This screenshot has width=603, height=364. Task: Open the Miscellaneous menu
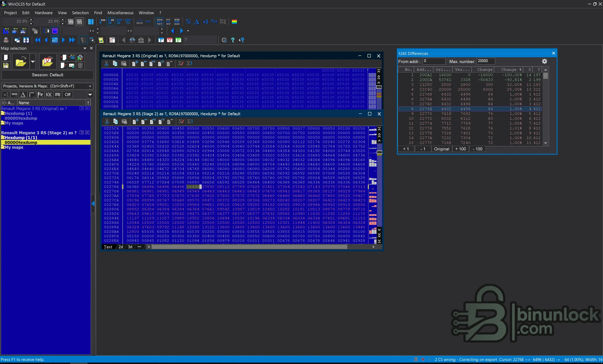click(120, 13)
